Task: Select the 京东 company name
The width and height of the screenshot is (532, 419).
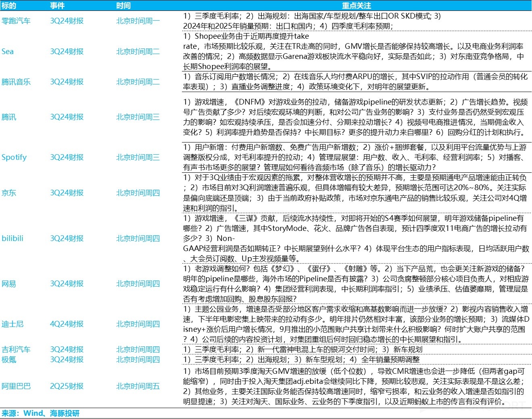Action: pyautogui.click(x=9, y=193)
